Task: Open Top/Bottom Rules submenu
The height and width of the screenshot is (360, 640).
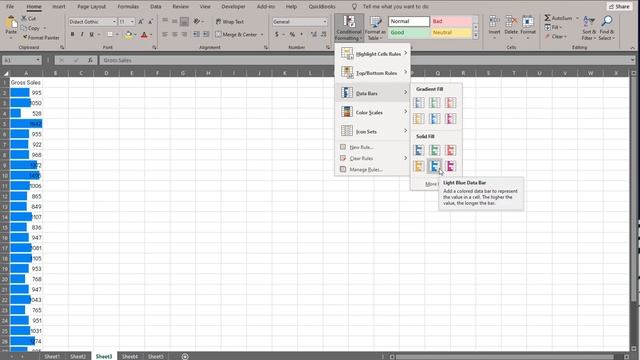Action: pos(373,73)
